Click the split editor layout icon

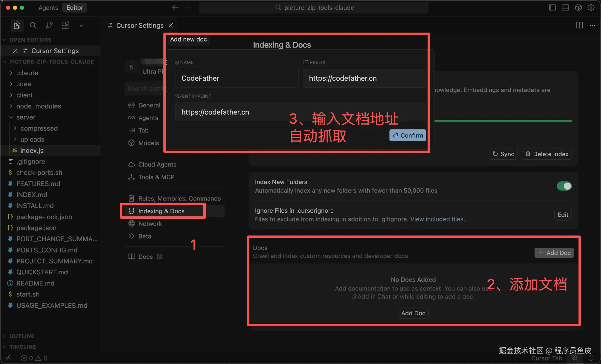(579, 25)
